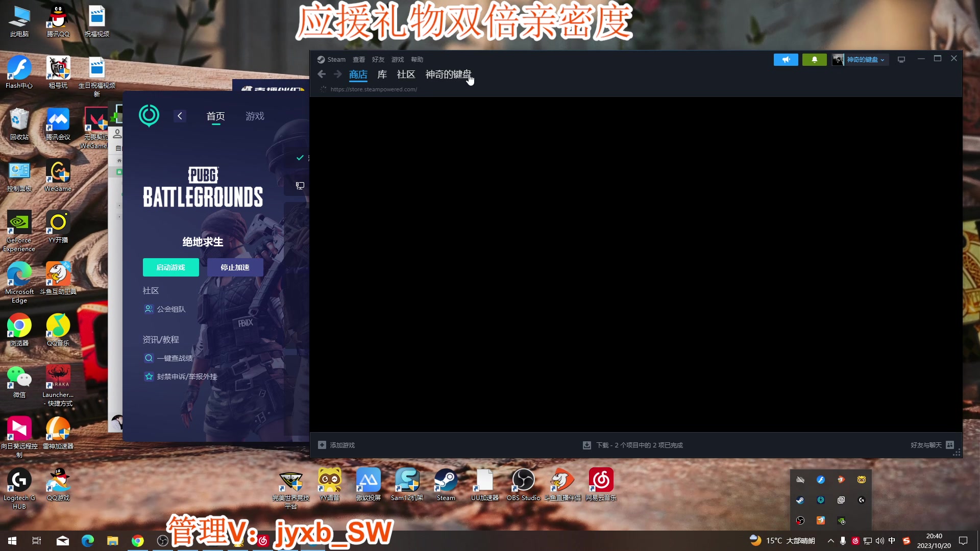Screen dimensions: 980x551
Task: Open the 雷神加速器 desktop icon
Action: tap(58, 433)
